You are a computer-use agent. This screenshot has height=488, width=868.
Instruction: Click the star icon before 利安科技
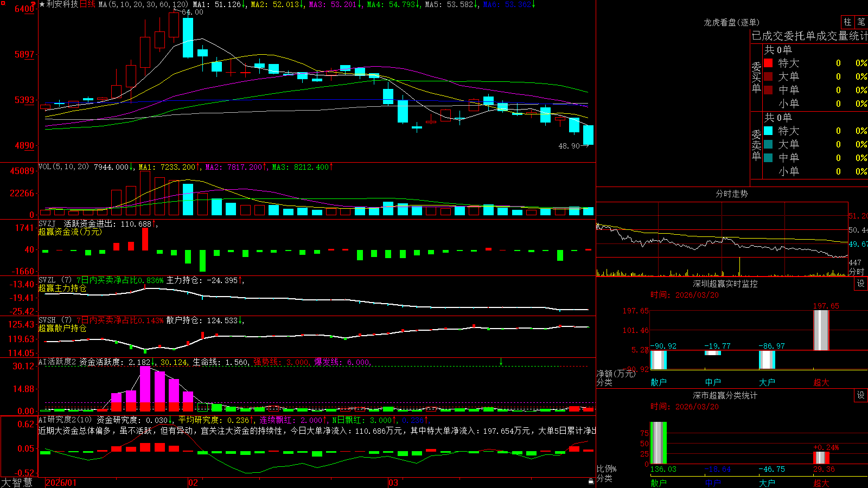pos(42,4)
